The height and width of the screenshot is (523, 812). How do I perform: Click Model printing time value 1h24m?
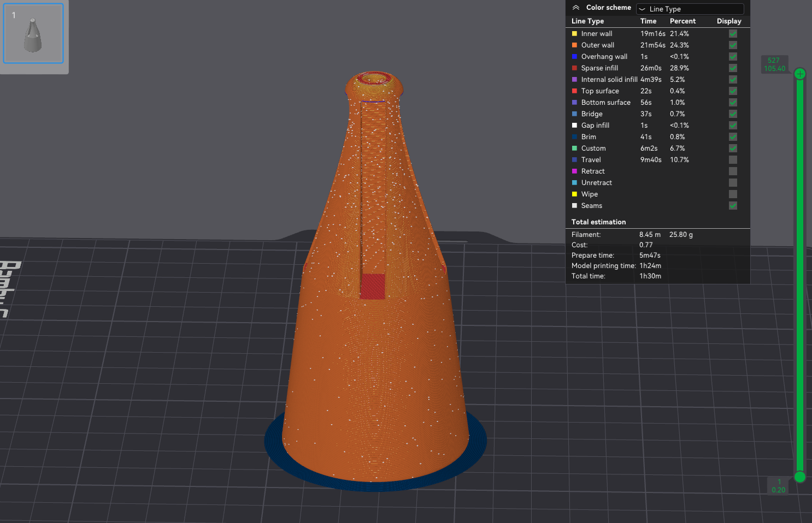point(650,265)
